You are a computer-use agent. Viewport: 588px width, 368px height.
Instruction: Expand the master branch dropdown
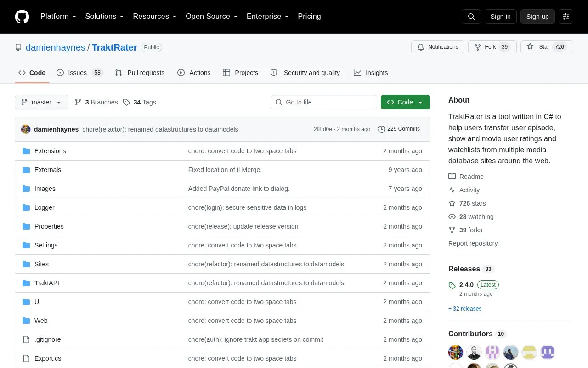(x=41, y=102)
